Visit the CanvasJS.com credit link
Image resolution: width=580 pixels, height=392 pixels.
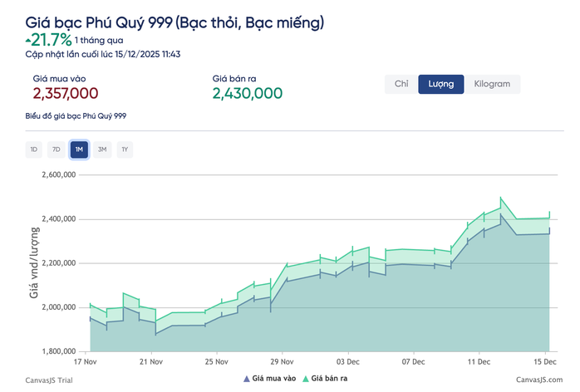click(x=538, y=379)
